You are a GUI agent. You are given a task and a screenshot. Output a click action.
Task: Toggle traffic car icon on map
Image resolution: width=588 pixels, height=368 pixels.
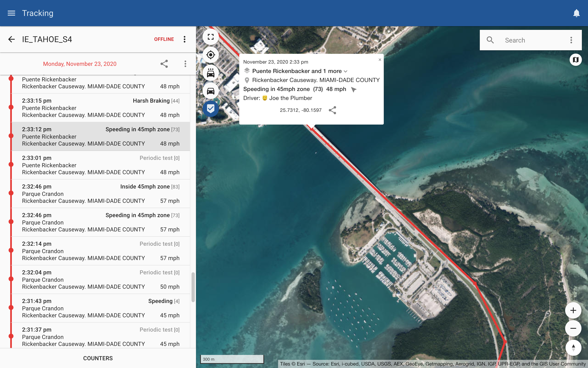211,73
